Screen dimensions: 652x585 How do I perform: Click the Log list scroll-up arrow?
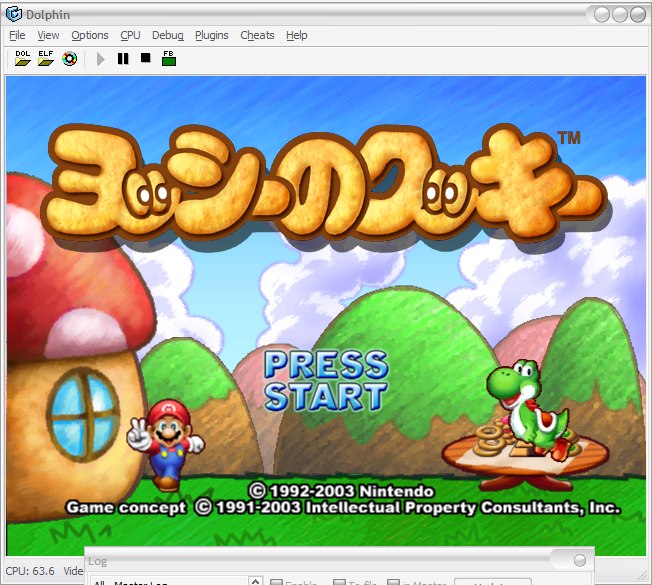[256, 580]
